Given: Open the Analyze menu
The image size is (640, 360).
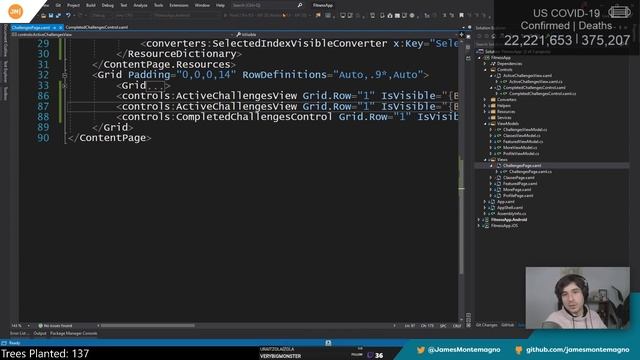Looking at the screenshot, I should (140, 5).
